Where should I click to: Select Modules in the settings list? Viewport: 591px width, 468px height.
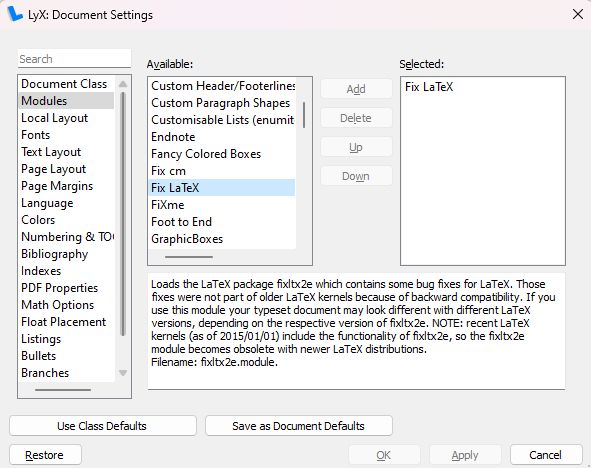tap(66, 101)
